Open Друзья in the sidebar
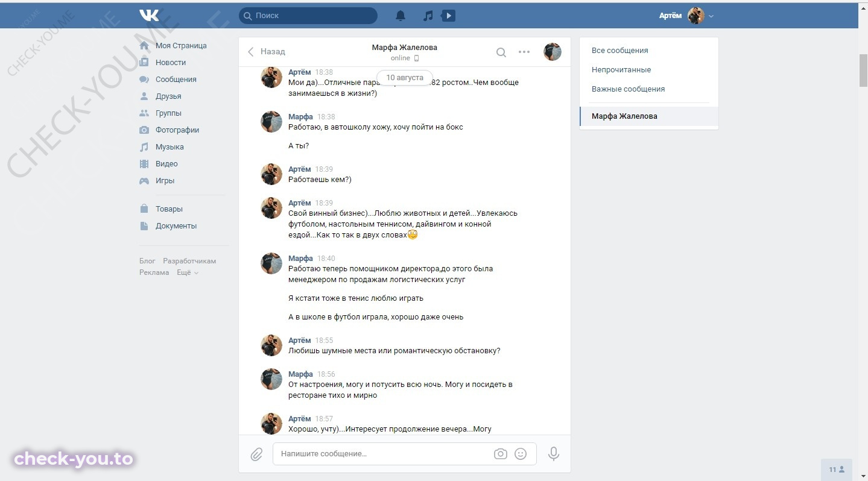 coord(168,96)
